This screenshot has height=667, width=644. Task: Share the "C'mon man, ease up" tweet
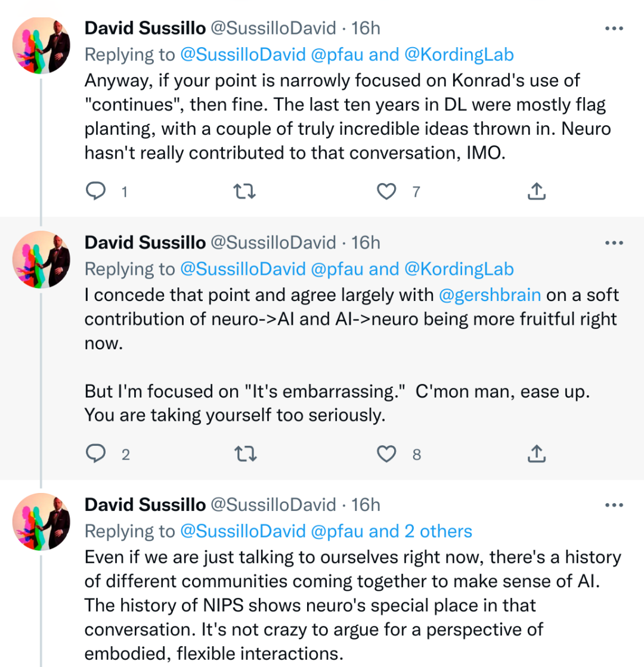[537, 454]
